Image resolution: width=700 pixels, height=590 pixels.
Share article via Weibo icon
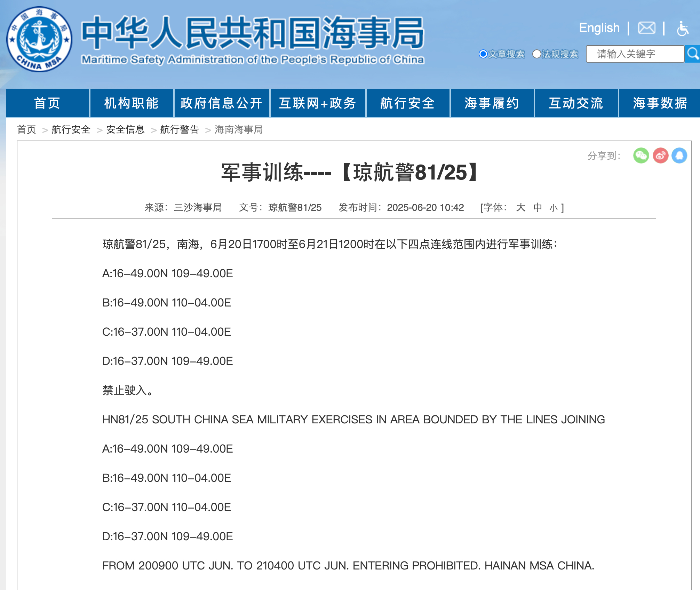(660, 156)
